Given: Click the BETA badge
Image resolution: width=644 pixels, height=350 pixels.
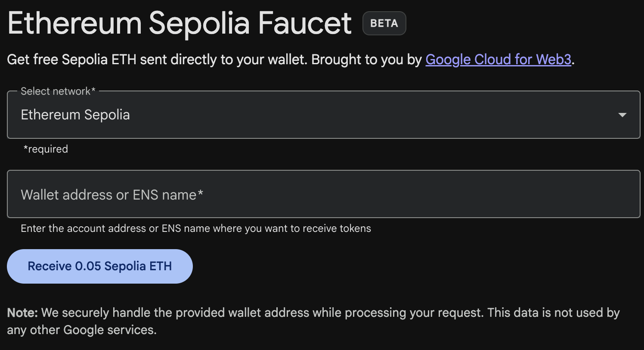Looking at the screenshot, I should tap(384, 23).
